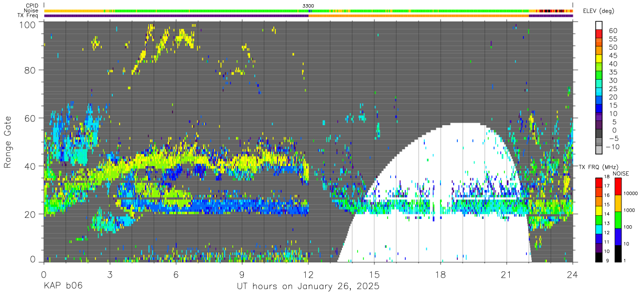Image resolution: width=644 pixels, height=297 pixels.
Task: Click the Range Gate tick label '60'
Action: pyautogui.click(x=29, y=118)
